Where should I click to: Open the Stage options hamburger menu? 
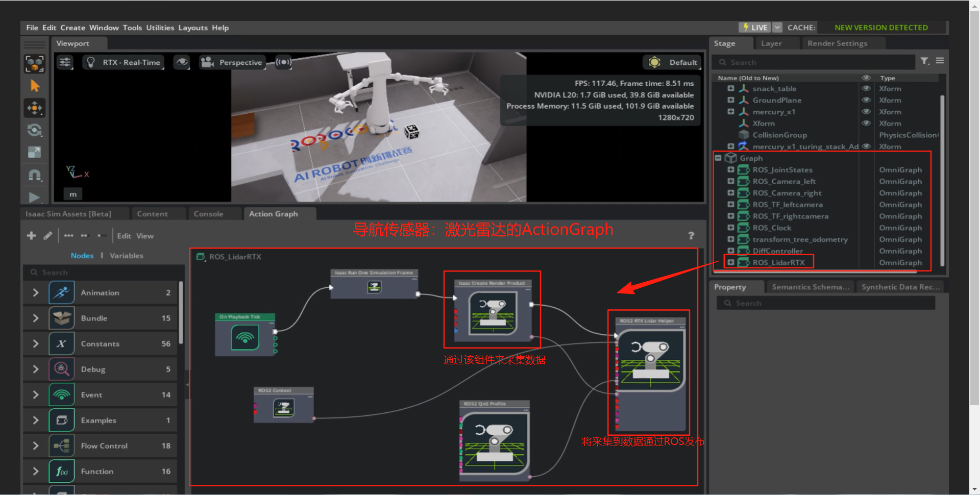[x=940, y=61]
